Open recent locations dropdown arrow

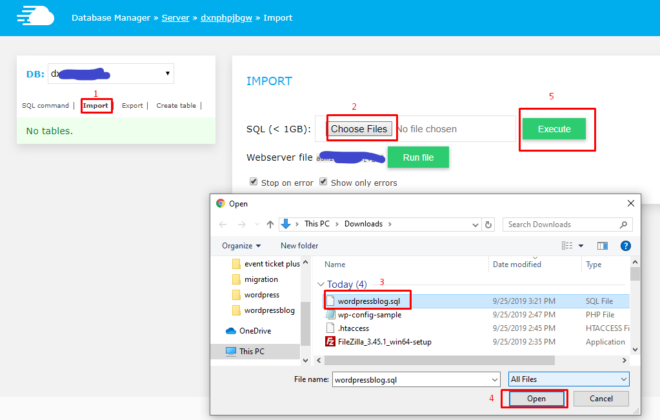[257, 225]
